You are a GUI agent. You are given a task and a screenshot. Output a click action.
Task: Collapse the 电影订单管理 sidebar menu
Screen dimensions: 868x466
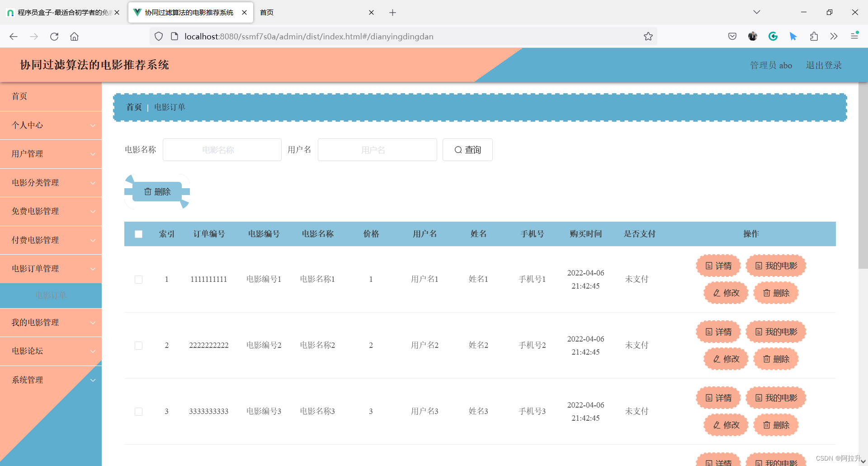tap(51, 269)
